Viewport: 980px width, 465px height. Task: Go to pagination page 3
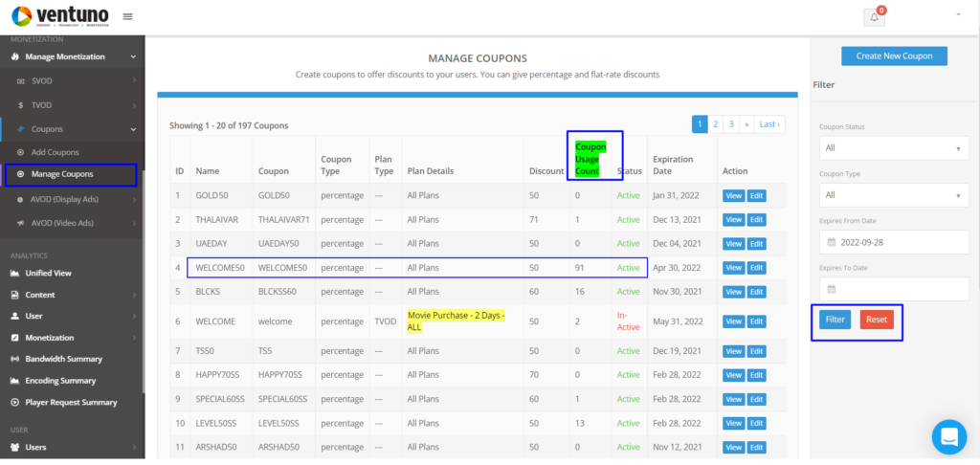coord(730,124)
